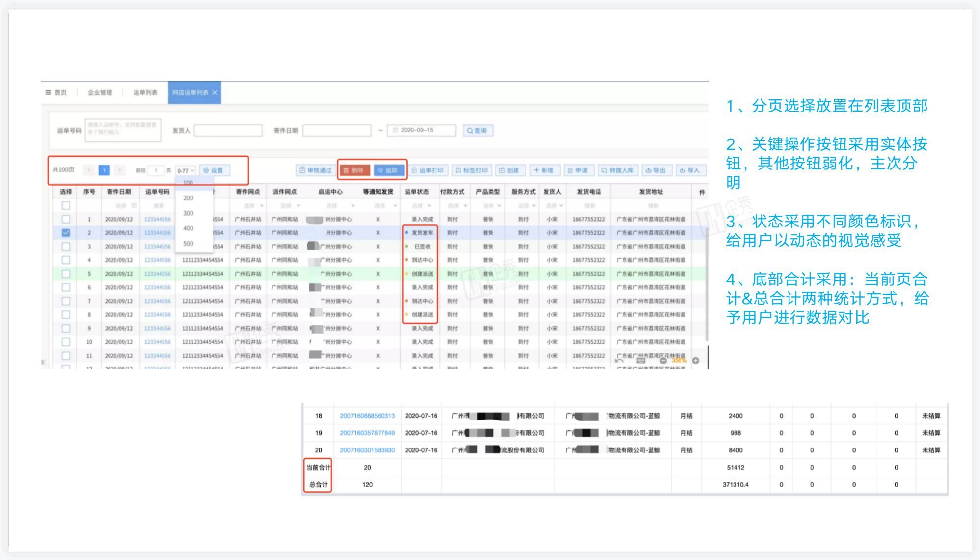This screenshot has width=980, height=560.
Task: Select page 1 in pagination
Action: pos(104,170)
